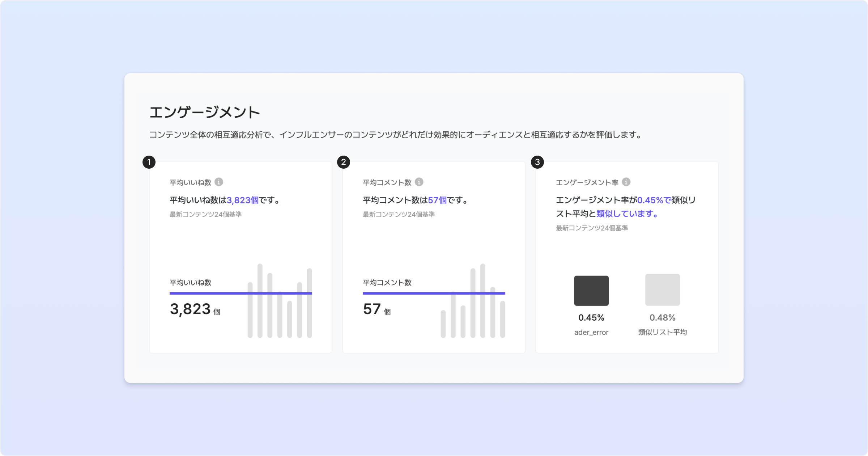Click the purple 0.45%で text
The image size is (868, 456).
pos(654,200)
